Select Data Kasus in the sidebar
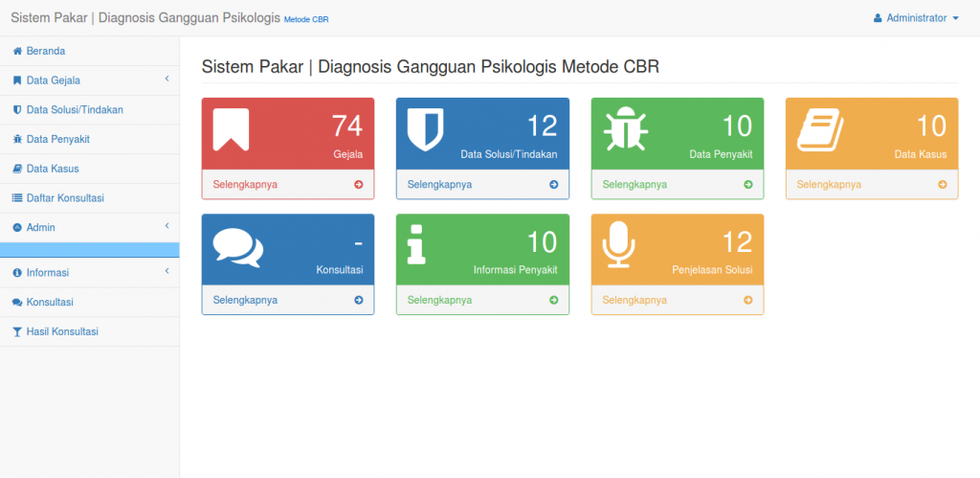This screenshot has height=478, width=980. tap(89, 169)
